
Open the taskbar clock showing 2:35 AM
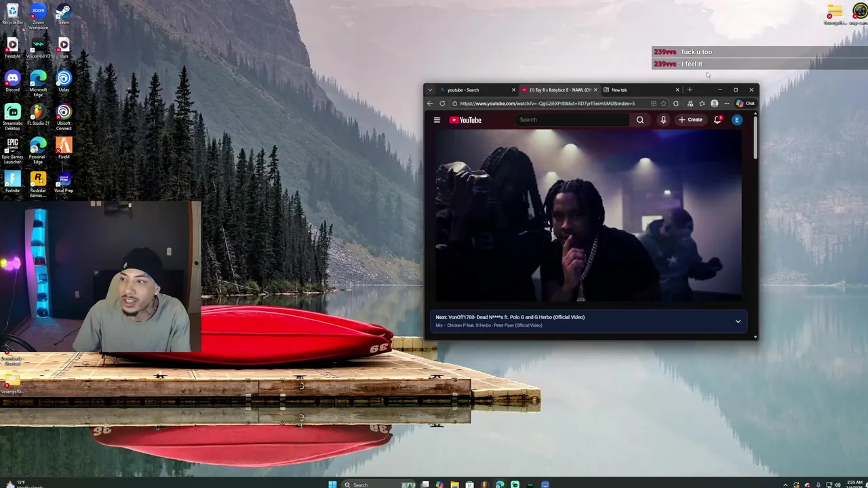[854, 484]
